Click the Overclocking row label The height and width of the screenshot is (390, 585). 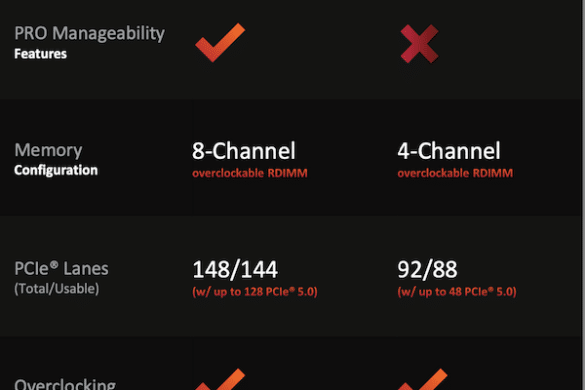click(x=65, y=384)
